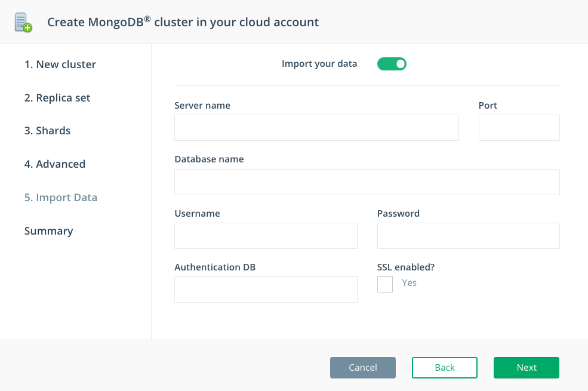Click the Authentication DB label

tap(215, 267)
